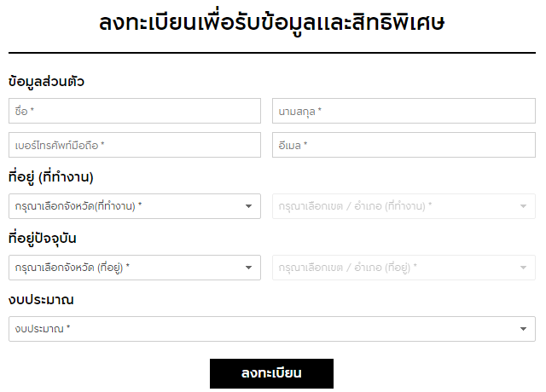Click the ลงทะเบียนเพื่อรับข้อมูลและสิทธิพิเศษ page title

[272, 23]
